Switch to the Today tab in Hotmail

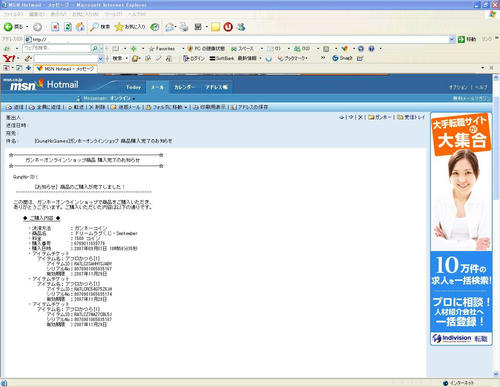coord(133,87)
